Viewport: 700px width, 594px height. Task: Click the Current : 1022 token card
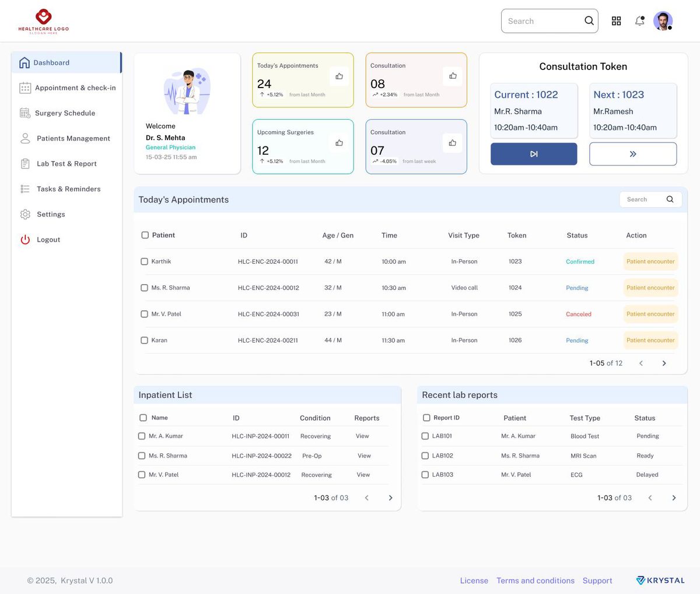pyautogui.click(x=534, y=110)
